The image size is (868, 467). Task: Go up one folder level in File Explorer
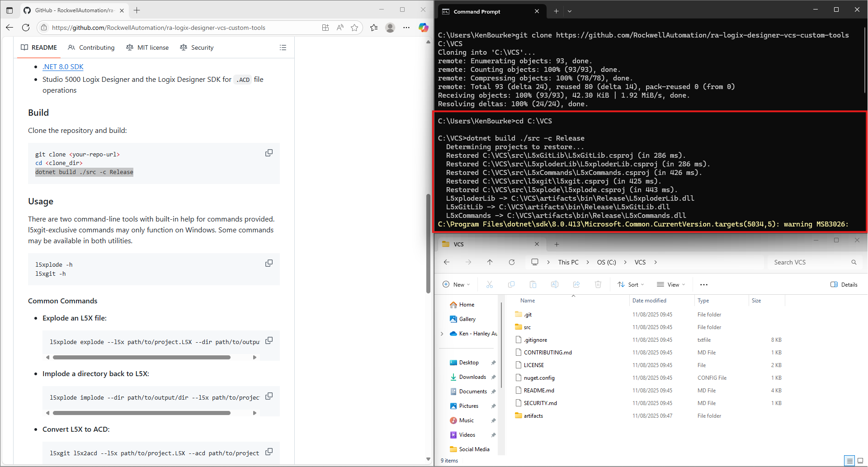(x=490, y=262)
